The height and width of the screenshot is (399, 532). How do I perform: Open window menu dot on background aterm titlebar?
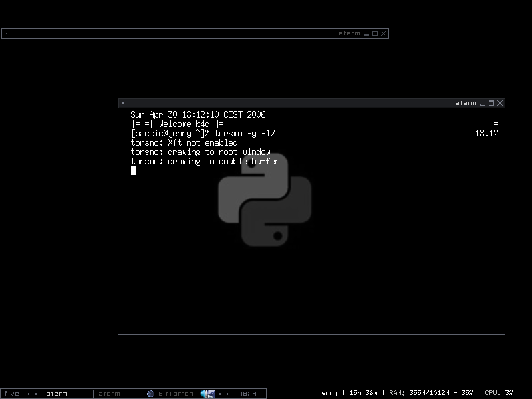[x=7, y=33]
